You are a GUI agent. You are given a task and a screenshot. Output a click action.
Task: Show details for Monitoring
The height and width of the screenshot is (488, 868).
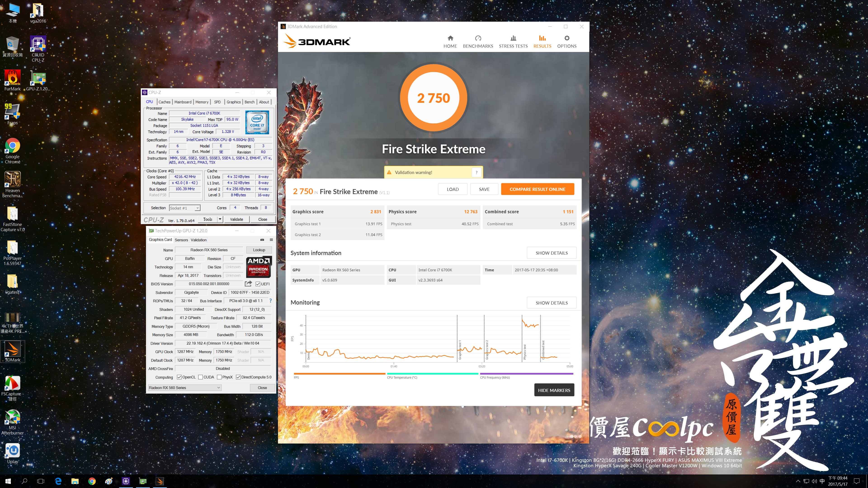pos(552,303)
